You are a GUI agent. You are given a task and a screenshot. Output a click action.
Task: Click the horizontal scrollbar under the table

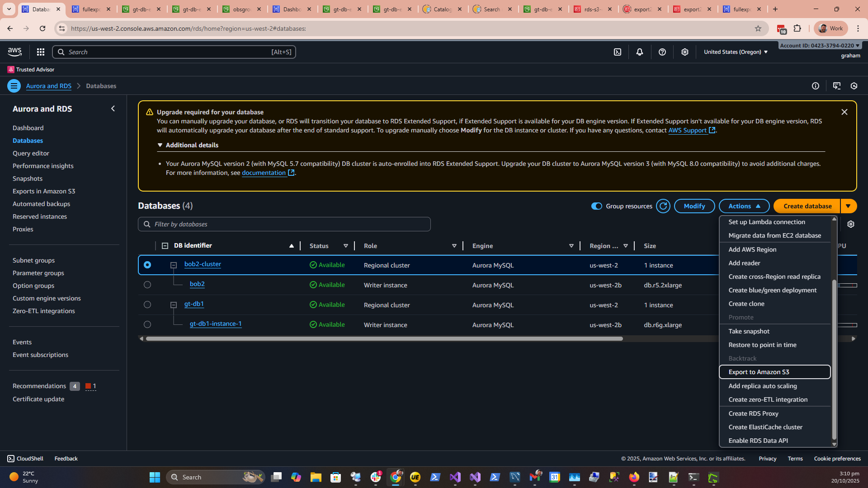[x=384, y=338]
